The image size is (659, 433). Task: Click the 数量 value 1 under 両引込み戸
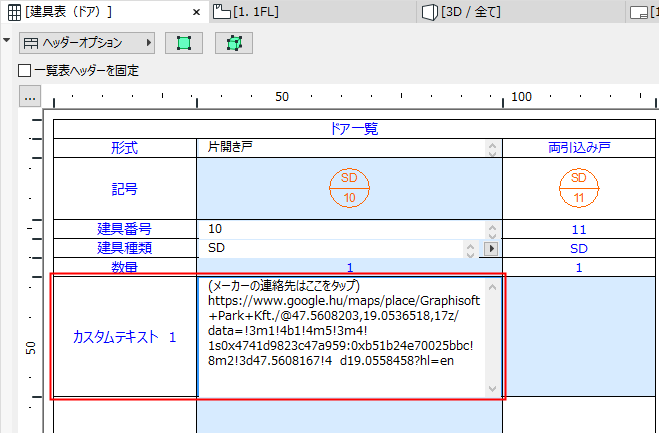(579, 267)
